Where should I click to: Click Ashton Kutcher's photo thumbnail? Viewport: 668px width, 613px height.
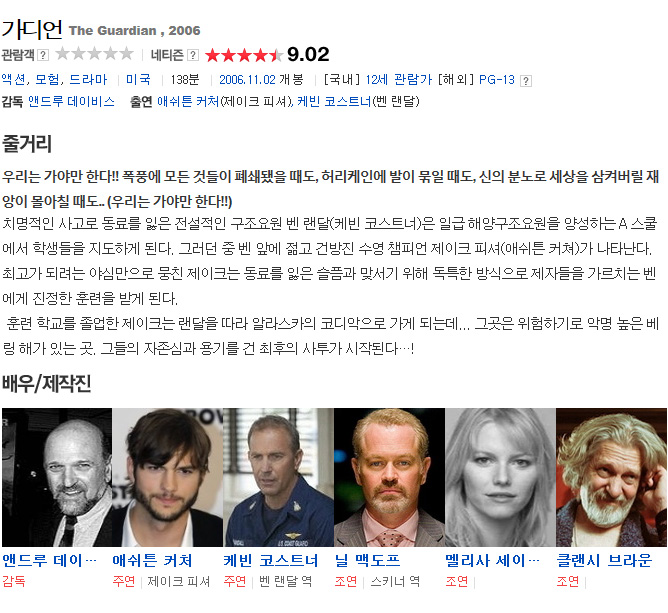tap(167, 477)
